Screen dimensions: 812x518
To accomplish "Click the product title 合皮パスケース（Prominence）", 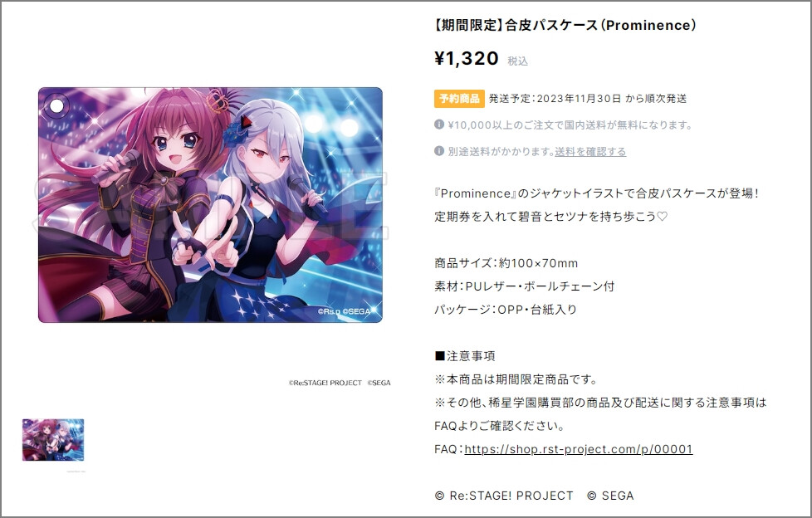I will (x=565, y=25).
